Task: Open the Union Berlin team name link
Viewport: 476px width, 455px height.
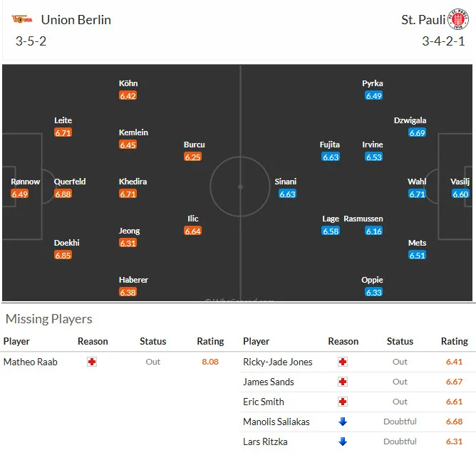Action: click(76, 19)
